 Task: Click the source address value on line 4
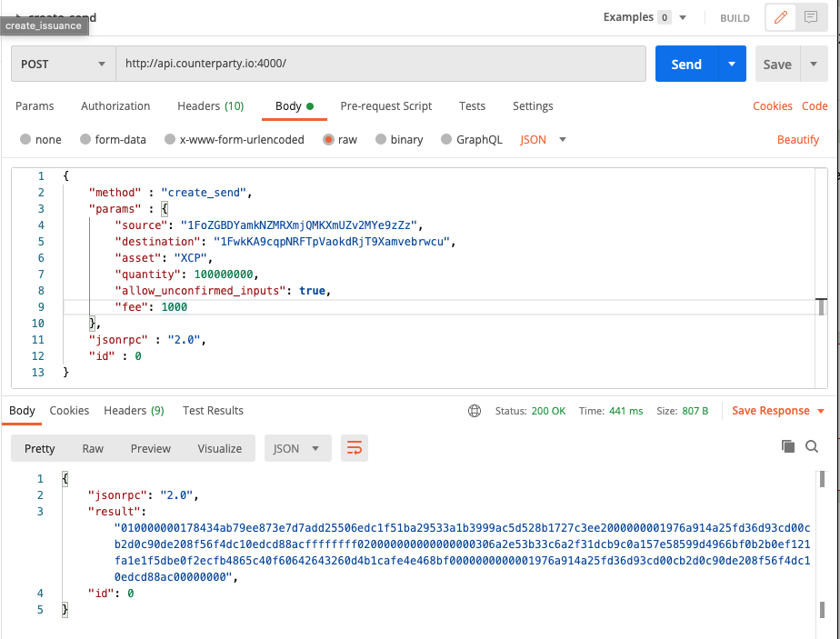(x=299, y=225)
